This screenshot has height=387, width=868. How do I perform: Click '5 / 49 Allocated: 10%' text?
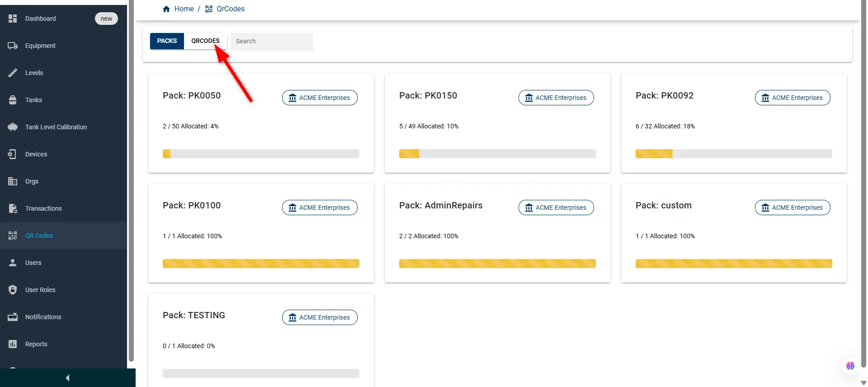tap(429, 126)
